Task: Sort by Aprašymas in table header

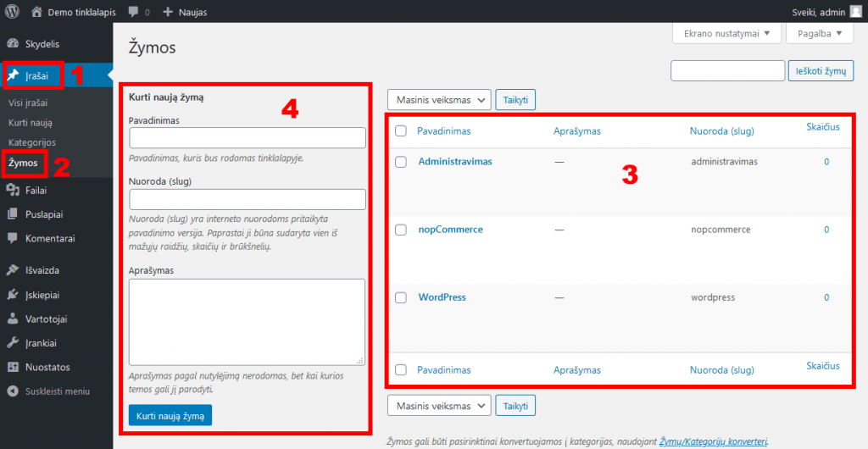Action: pos(576,131)
